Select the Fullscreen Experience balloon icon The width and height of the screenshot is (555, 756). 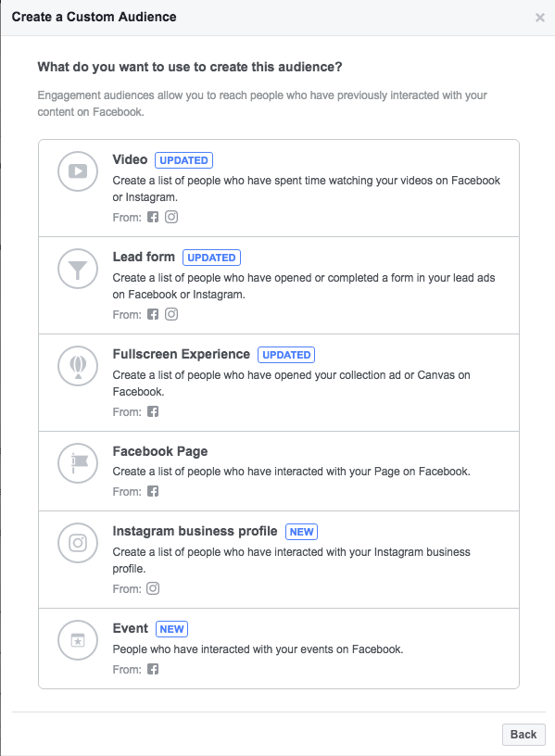coord(78,366)
